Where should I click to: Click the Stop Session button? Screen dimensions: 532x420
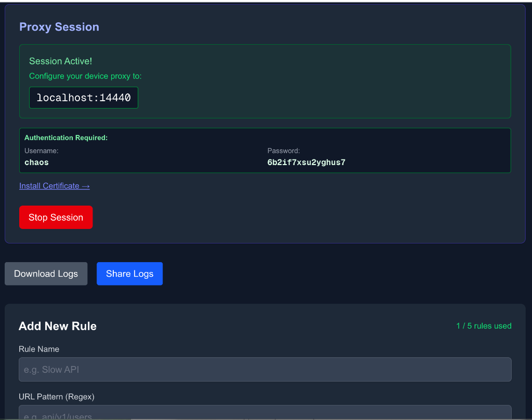(56, 217)
